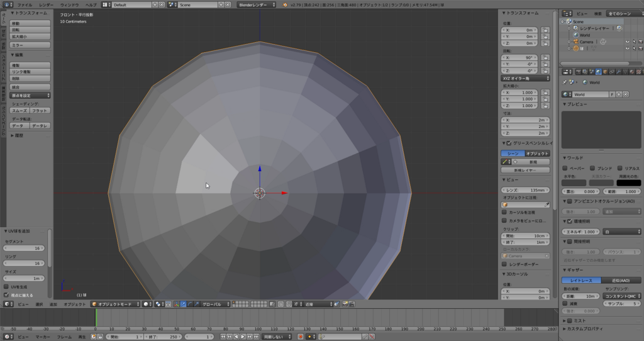Click the 新規レイヤー button
This screenshot has height=341, width=644.
click(x=525, y=170)
